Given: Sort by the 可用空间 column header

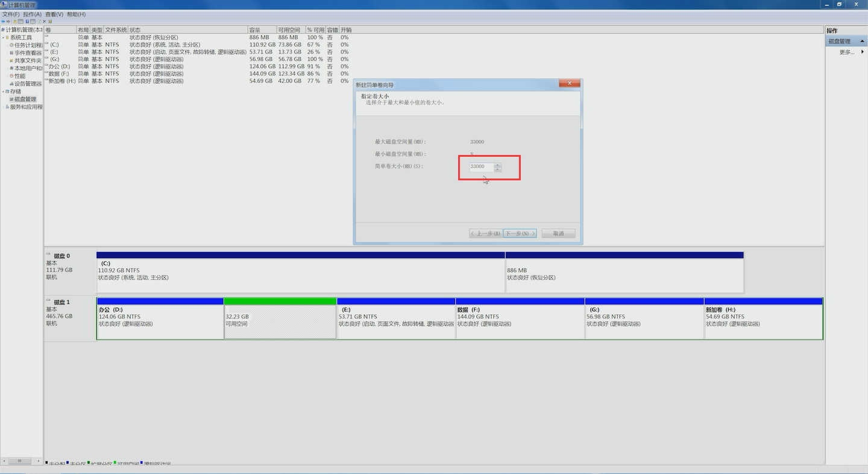Looking at the screenshot, I should point(291,30).
